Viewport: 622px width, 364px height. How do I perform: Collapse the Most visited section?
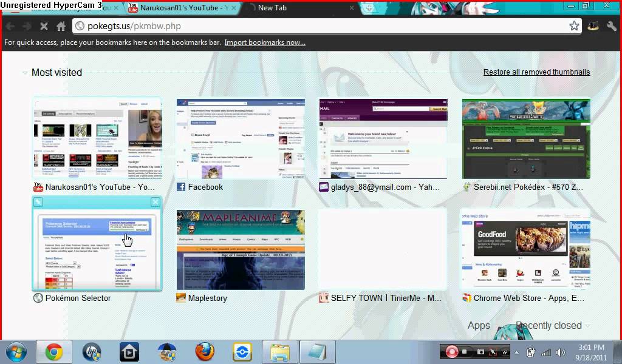coord(25,73)
